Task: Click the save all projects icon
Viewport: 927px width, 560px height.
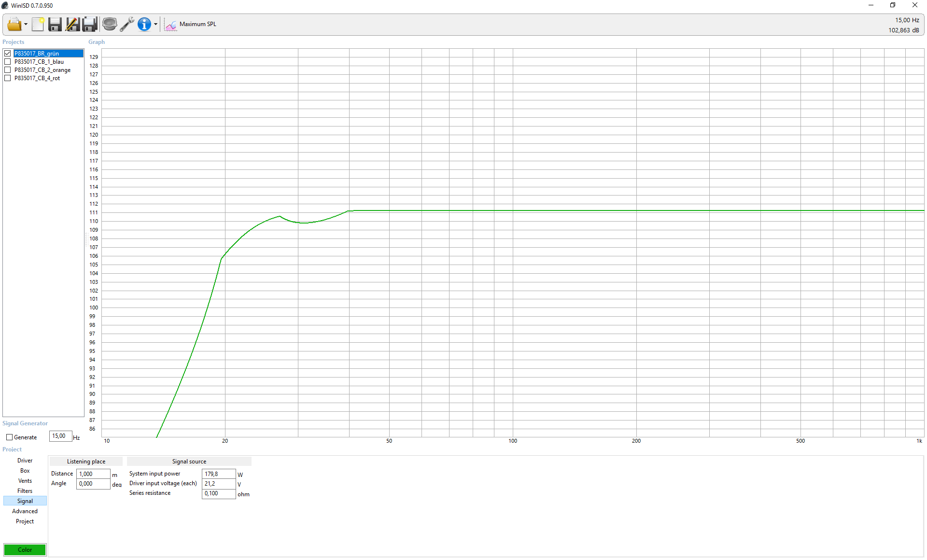Action: click(x=90, y=24)
